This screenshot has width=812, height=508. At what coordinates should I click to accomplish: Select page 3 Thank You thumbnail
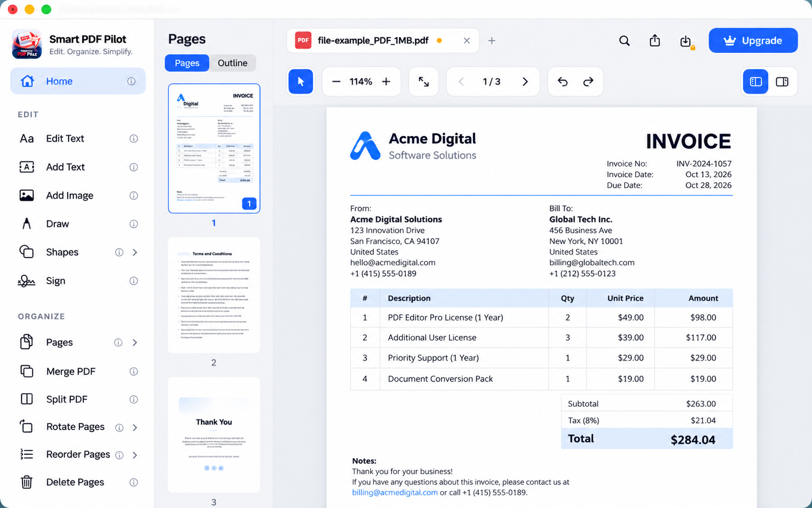[214, 435]
